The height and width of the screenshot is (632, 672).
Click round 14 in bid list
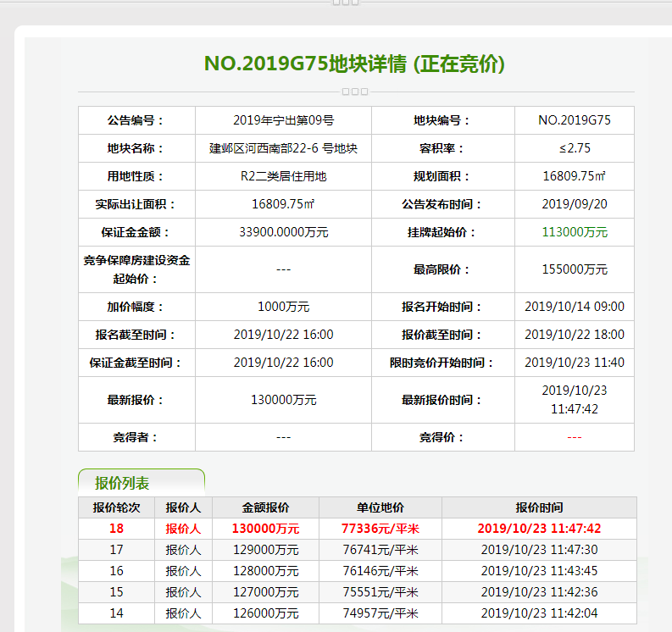tap(117, 613)
